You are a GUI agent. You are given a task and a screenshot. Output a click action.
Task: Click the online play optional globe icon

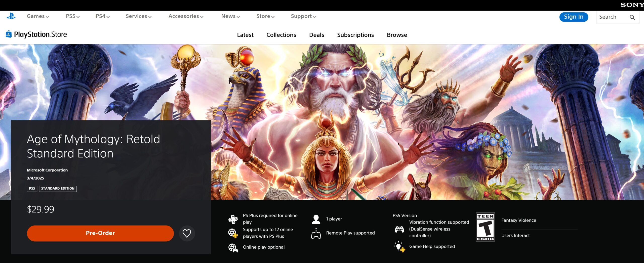[233, 248]
